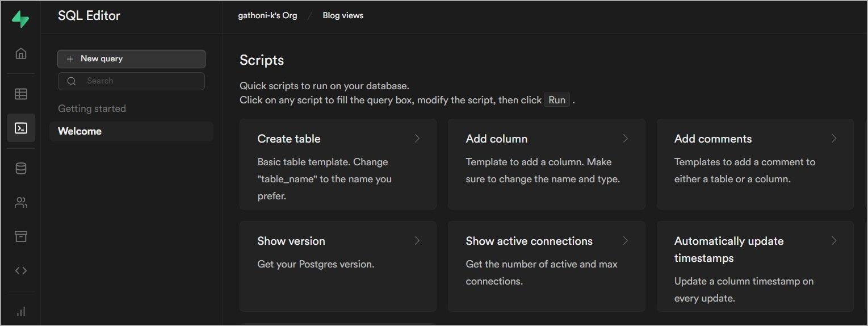Expand the Add comments script chevron
868x326 pixels.
[834, 139]
